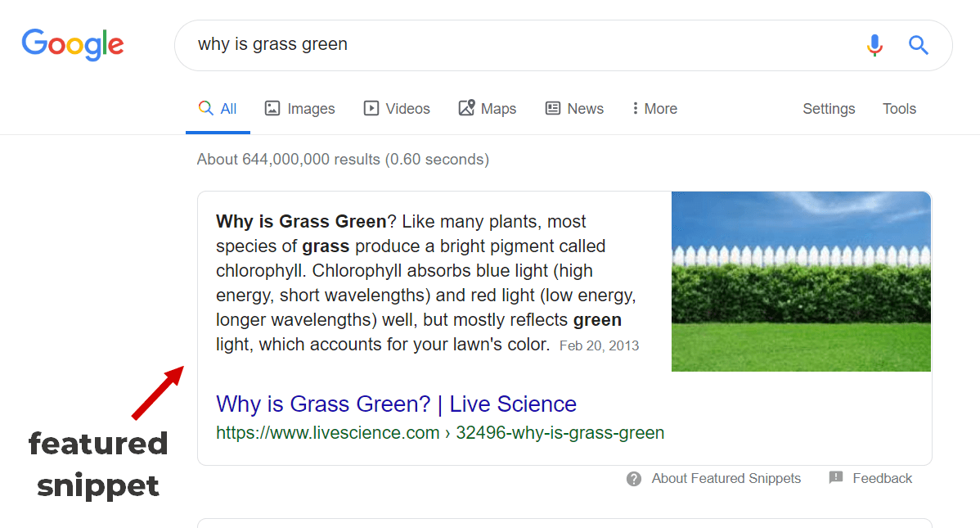Viewport: 980px width, 528px height.
Task: Switch to the Videos tab label
Action: pos(407,109)
